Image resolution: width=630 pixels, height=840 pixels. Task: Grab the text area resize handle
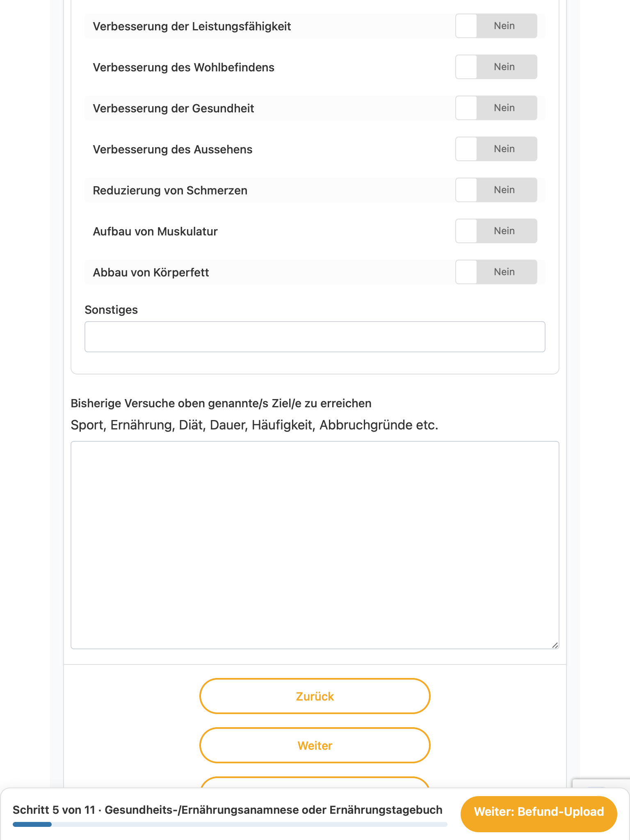point(555,645)
